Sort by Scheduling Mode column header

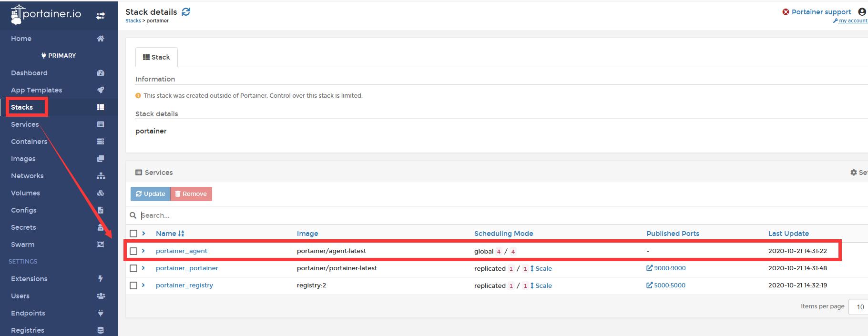tap(503, 234)
